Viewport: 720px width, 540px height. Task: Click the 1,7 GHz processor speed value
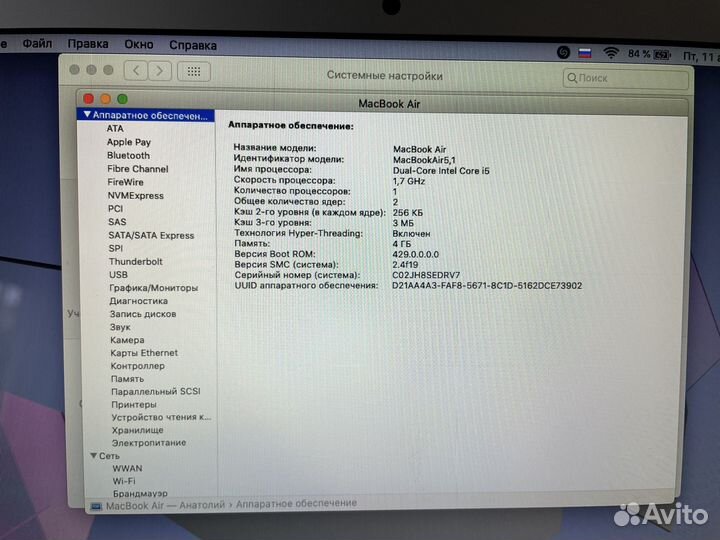pyautogui.click(x=409, y=181)
